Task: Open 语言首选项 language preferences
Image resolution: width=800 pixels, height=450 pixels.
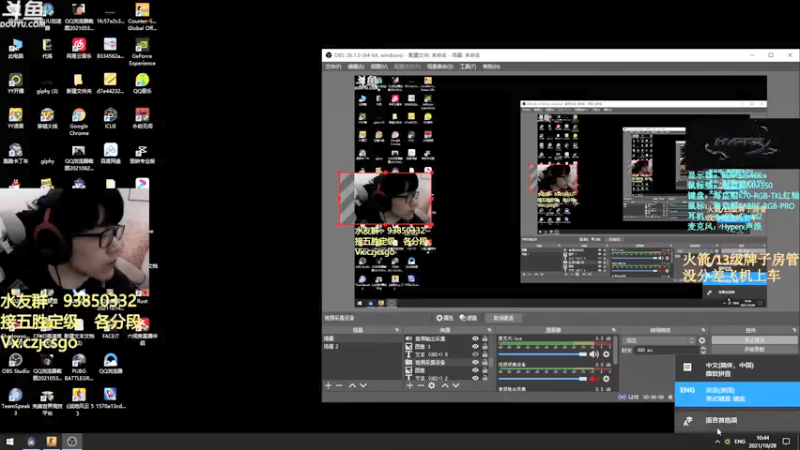Action: pos(737,420)
